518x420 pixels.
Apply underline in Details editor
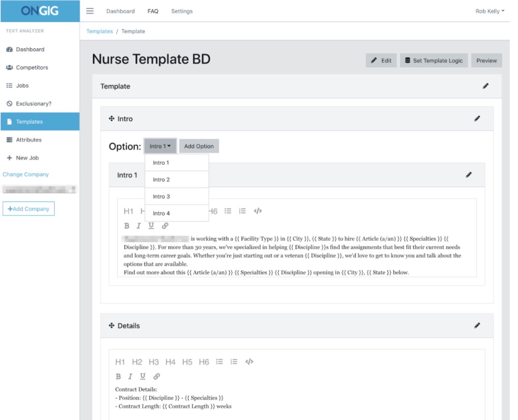[x=143, y=376]
